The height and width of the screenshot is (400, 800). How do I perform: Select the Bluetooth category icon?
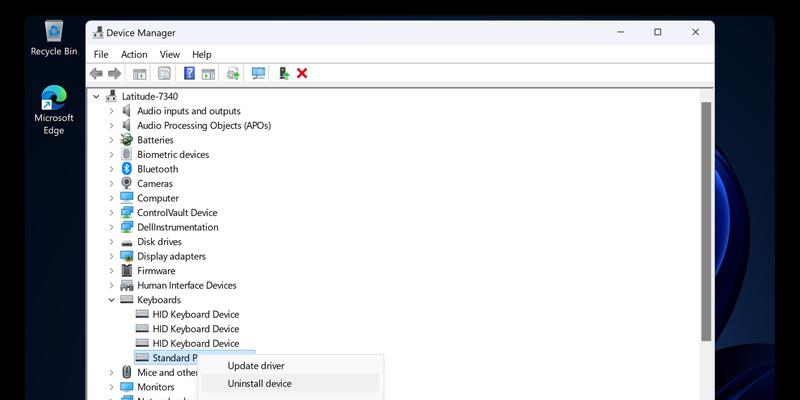127,169
